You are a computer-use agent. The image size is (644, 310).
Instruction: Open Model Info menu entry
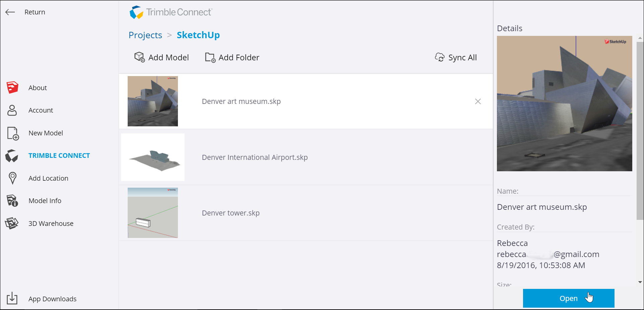(45, 201)
